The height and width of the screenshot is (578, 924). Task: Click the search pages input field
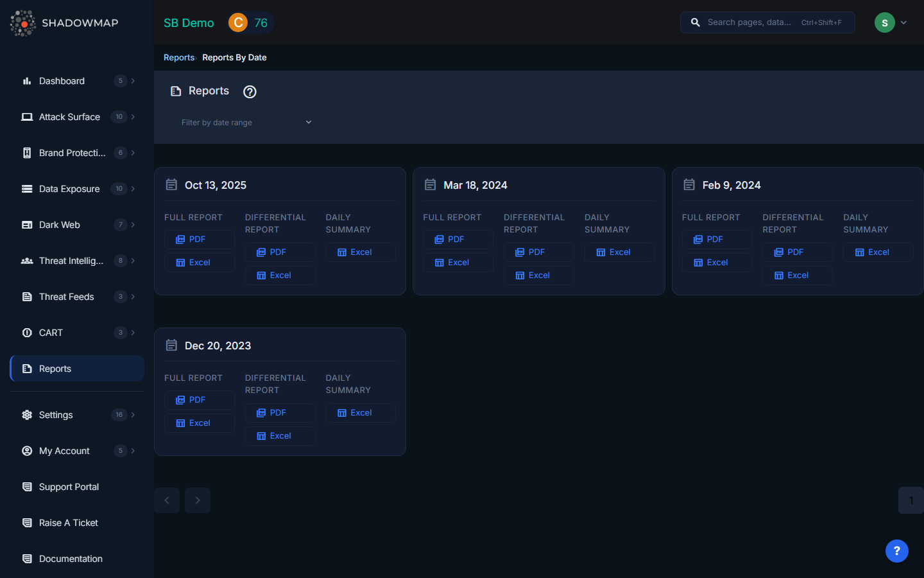click(x=751, y=22)
